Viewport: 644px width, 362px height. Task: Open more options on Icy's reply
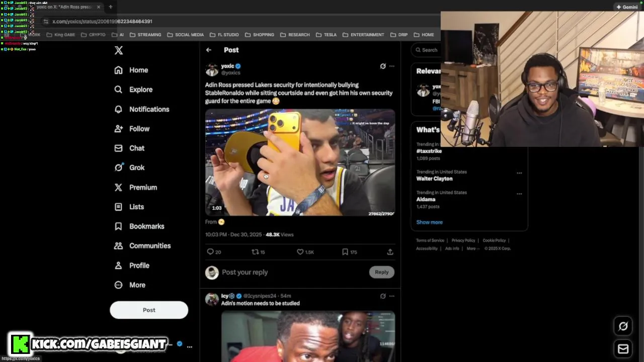click(x=392, y=296)
